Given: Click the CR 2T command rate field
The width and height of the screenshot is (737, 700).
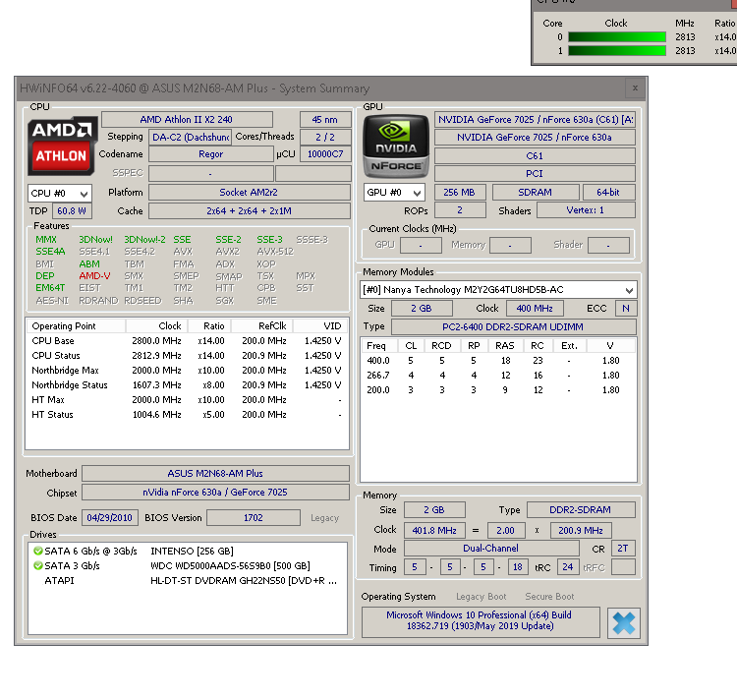Looking at the screenshot, I should point(623,549).
